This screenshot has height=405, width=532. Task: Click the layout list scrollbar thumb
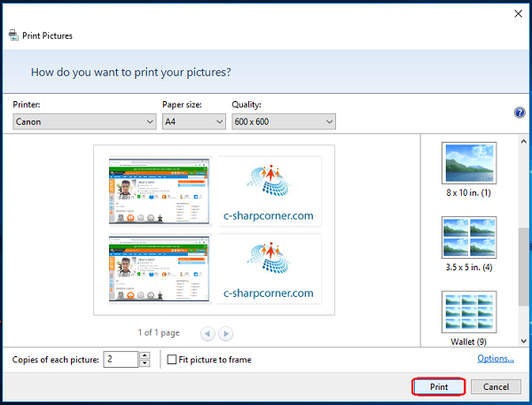[x=523, y=267]
